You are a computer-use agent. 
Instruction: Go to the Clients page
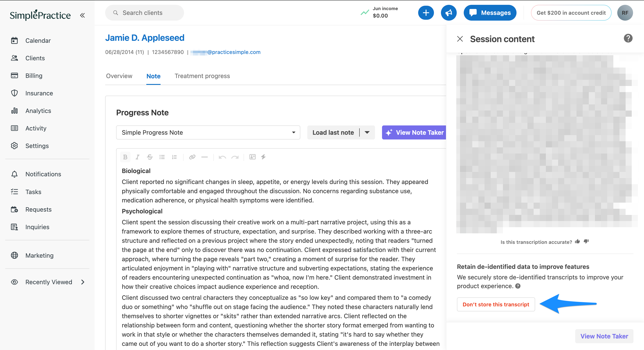tap(35, 58)
